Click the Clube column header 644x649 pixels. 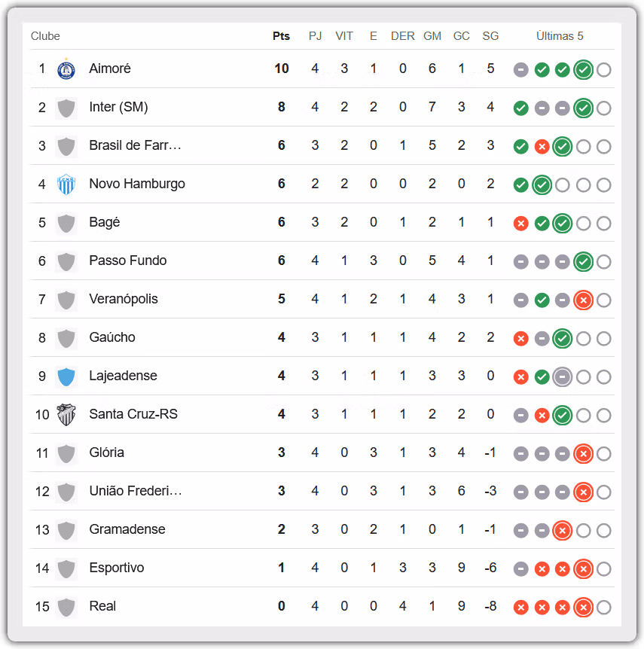point(45,36)
